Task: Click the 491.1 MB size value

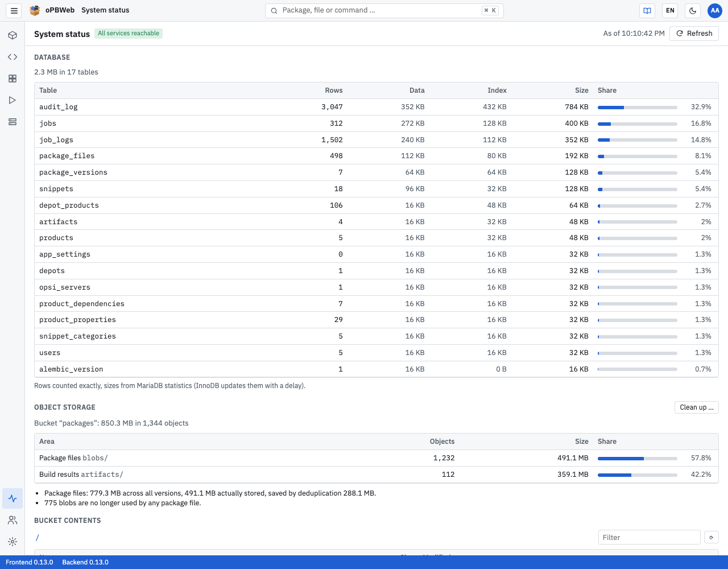Action: (x=573, y=458)
